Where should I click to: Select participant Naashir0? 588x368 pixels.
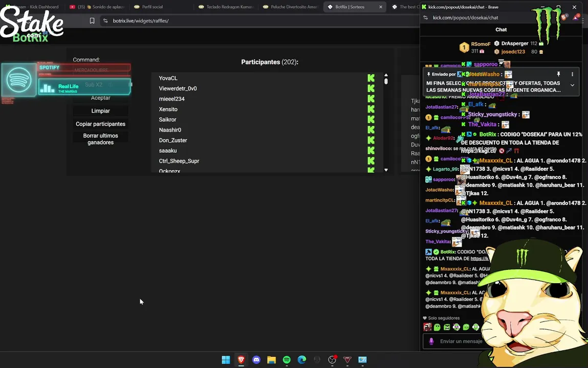tap(170, 130)
